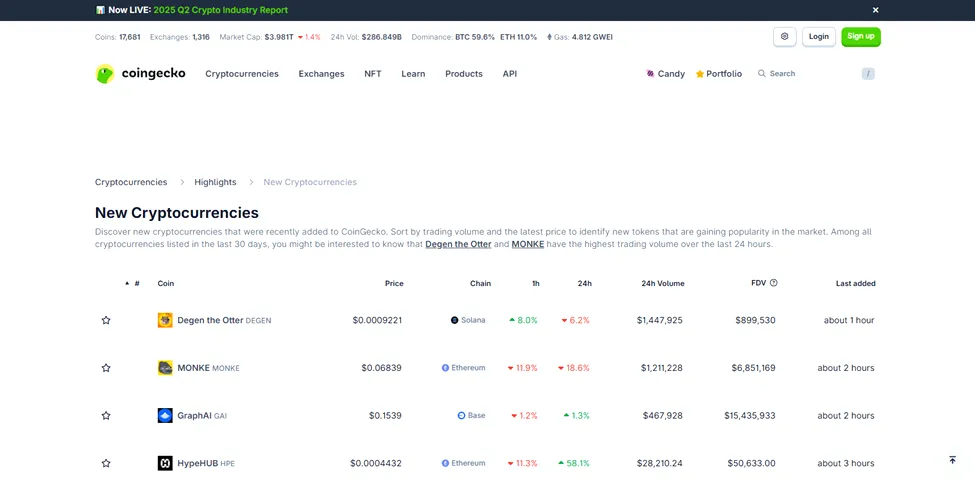
Task: Open the 2025 Q2 Crypto Industry Report link
Action: point(221,10)
